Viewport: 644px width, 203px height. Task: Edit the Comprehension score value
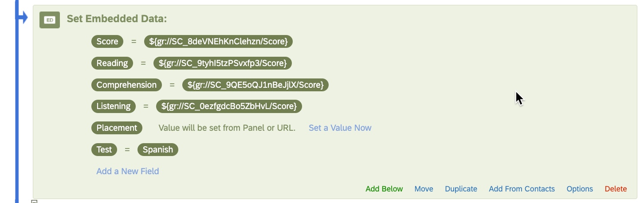(255, 85)
